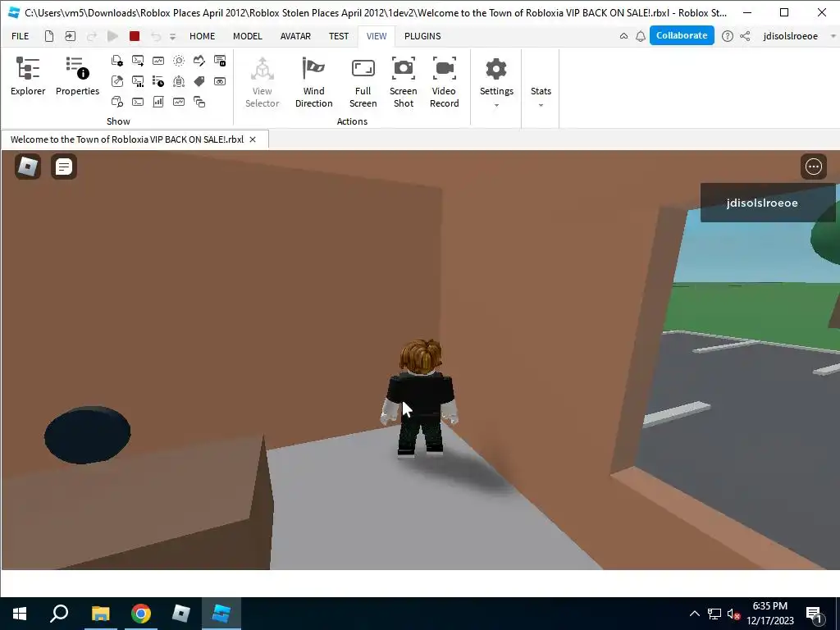Open the three-dot more menu in viewport
The image size is (840, 630).
(813, 167)
